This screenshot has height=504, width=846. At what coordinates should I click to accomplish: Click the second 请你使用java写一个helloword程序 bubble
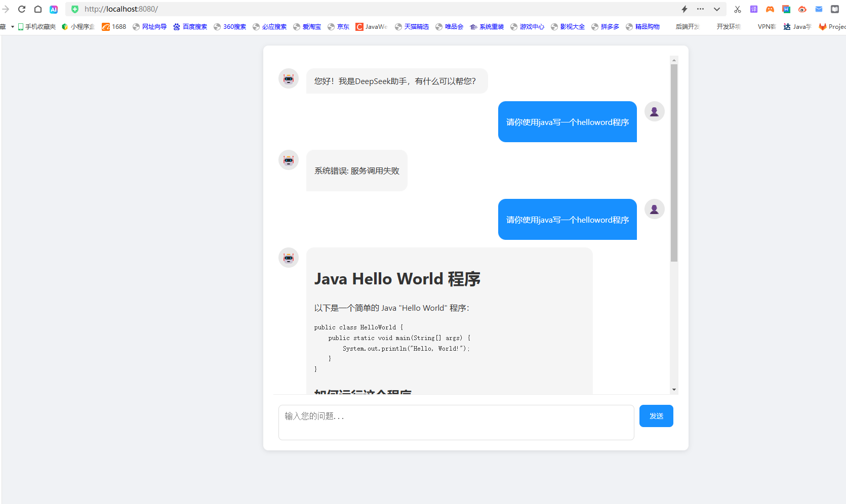(568, 219)
